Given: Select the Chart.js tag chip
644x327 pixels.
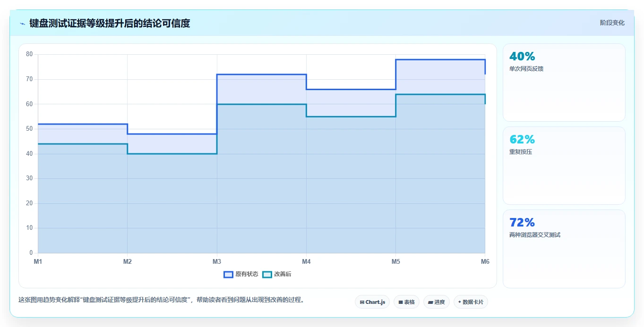Looking at the screenshot, I should pyautogui.click(x=372, y=302).
